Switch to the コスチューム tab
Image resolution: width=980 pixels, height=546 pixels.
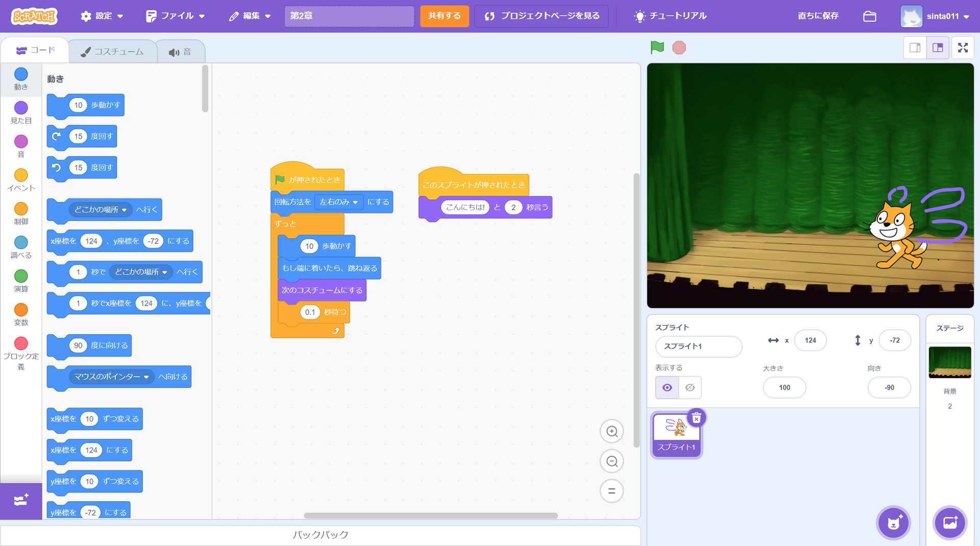pos(112,52)
